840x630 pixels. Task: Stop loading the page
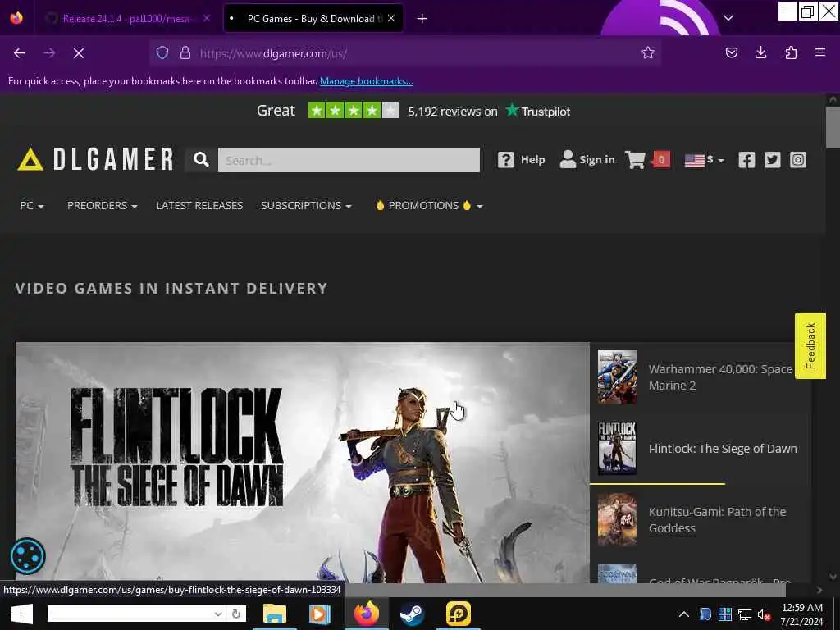pos(79,53)
